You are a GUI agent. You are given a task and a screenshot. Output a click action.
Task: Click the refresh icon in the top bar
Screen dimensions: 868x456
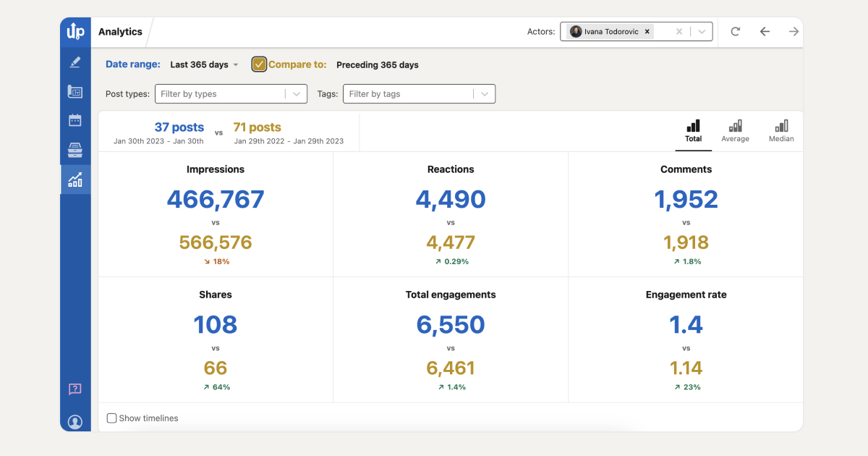click(735, 31)
